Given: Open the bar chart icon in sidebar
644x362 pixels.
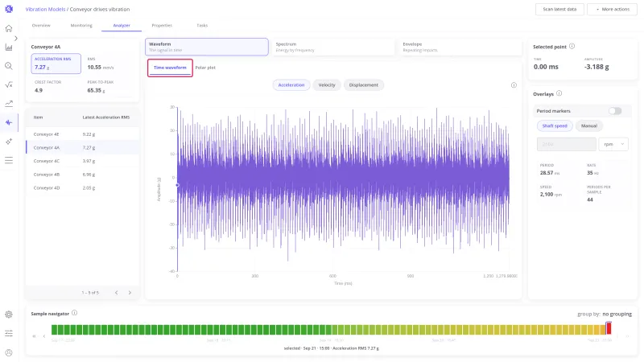Looking at the screenshot, I should click(x=9, y=47).
